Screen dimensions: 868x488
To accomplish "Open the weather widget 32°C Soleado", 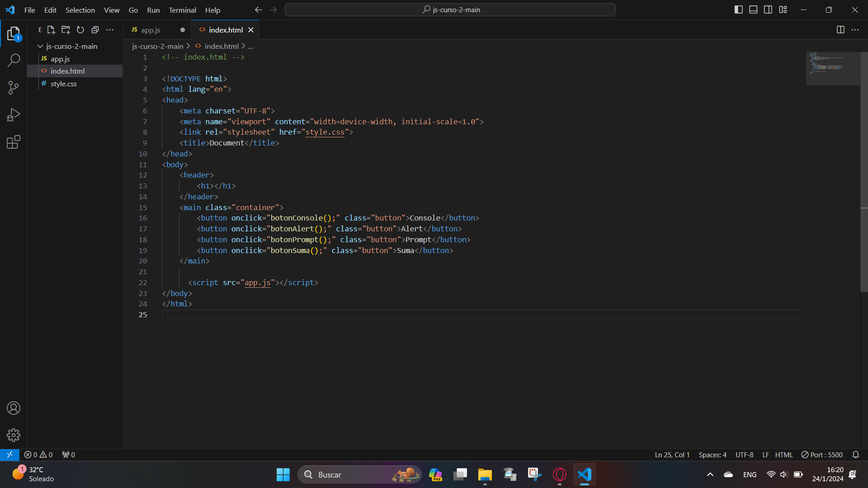I will pos(33,474).
